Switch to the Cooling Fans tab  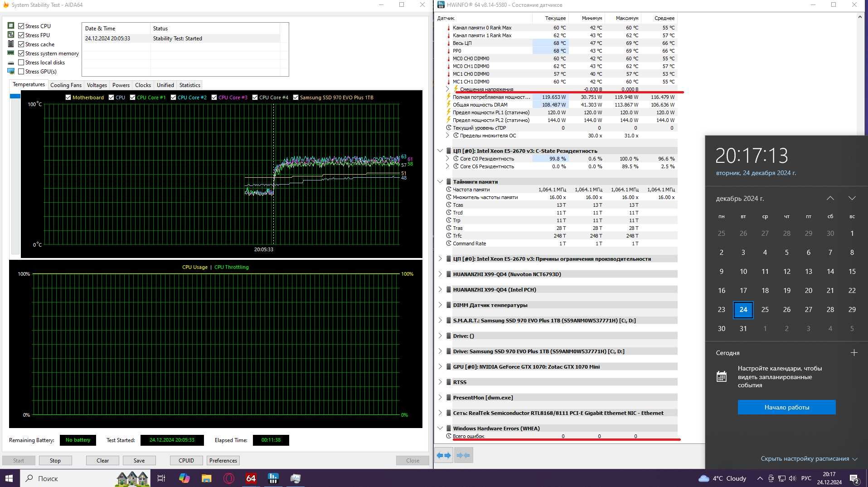coord(66,85)
